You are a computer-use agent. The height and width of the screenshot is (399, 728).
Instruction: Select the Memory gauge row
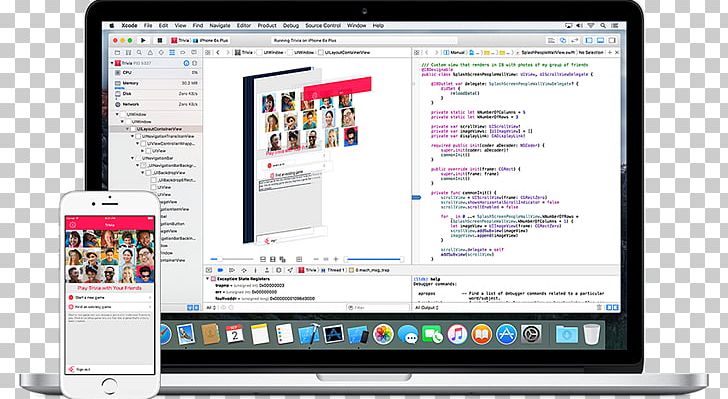click(156, 84)
